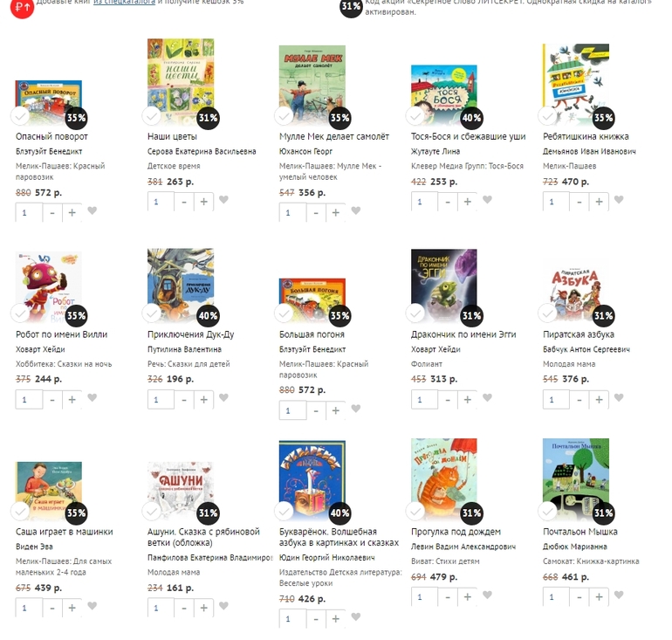Increase quantity for 'Мулле Мек делает самолёт'
This screenshot has height=640, width=672.
[x=336, y=213]
